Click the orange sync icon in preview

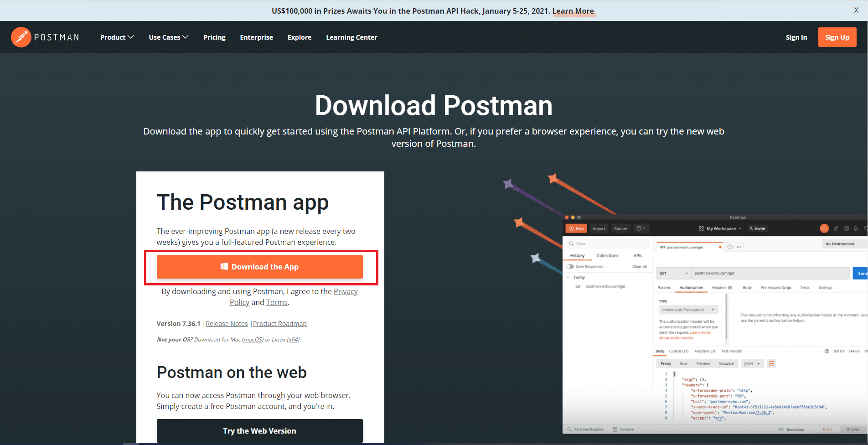pyautogui.click(x=824, y=228)
